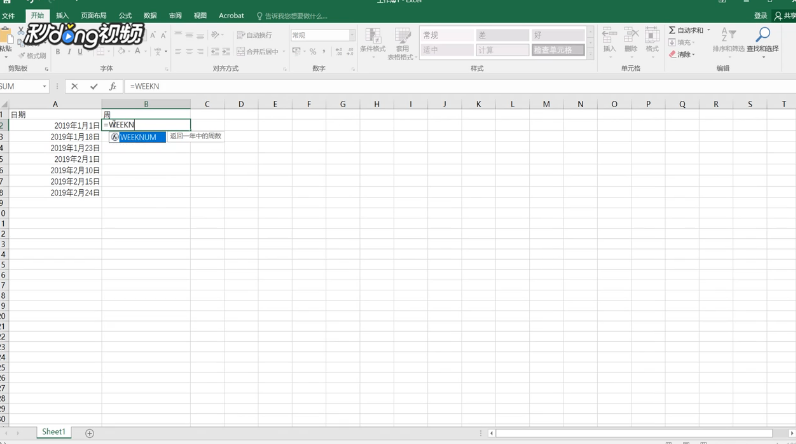Apply comma style

(324, 52)
